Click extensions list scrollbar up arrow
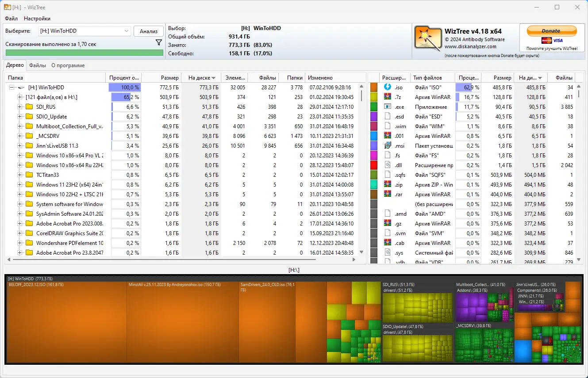 (579, 88)
